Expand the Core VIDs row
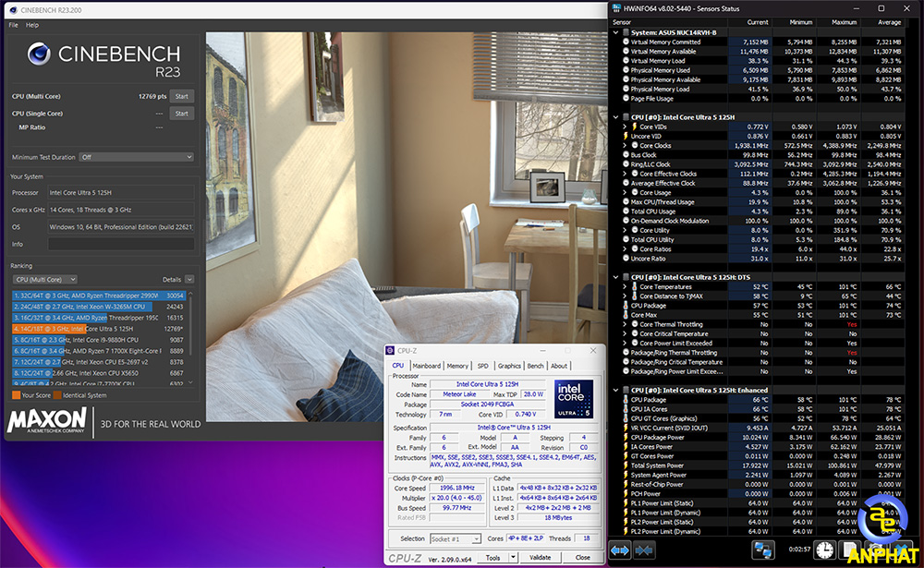924x568 pixels. [625, 127]
